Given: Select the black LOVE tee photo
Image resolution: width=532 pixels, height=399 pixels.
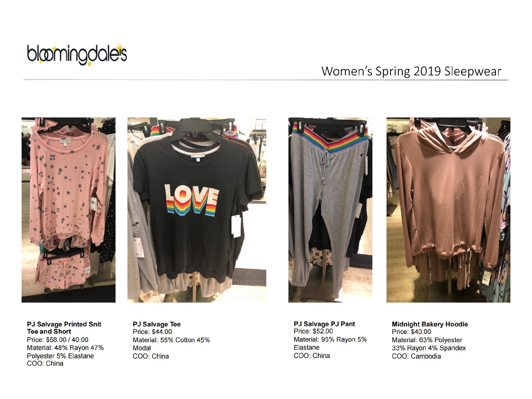Looking at the screenshot, I should pyautogui.click(x=197, y=210).
